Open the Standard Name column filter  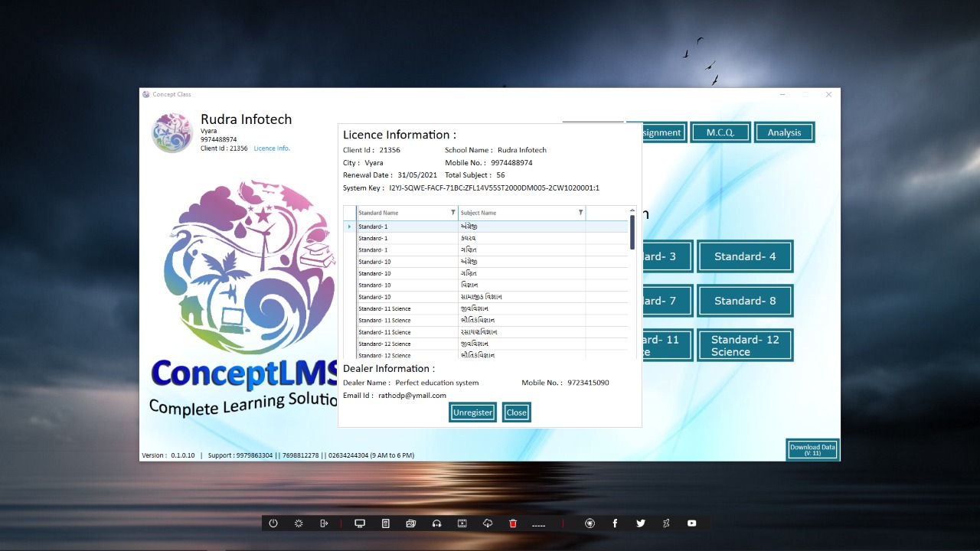(x=452, y=213)
